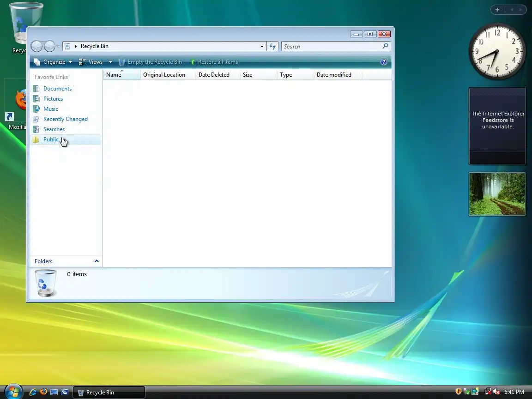Sort by the Size column

click(258, 75)
